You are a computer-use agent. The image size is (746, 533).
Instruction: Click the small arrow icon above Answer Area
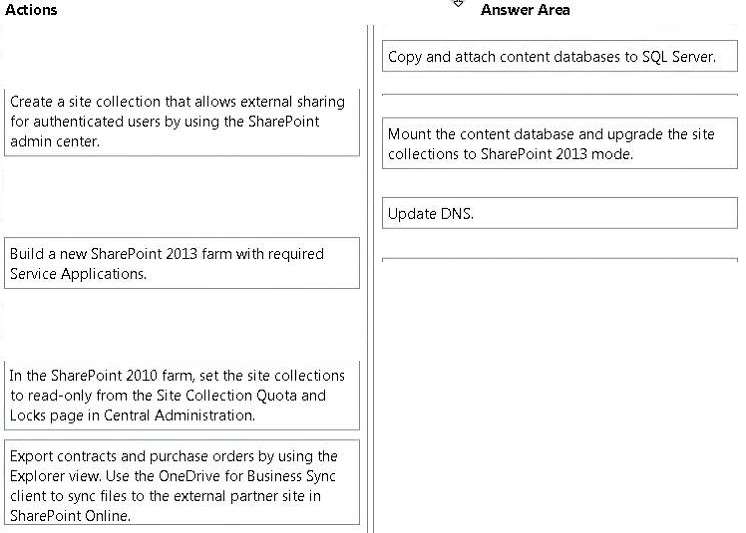tap(458, 4)
